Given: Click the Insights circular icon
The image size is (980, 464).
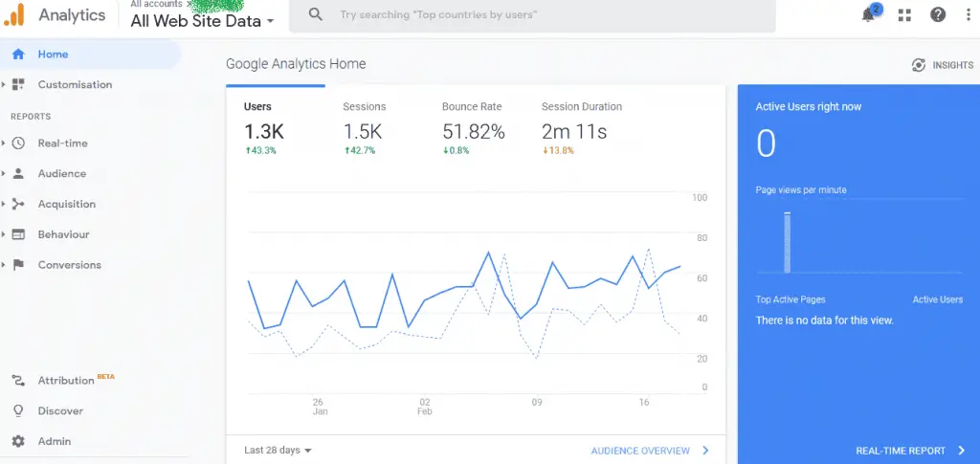Looking at the screenshot, I should coord(918,65).
